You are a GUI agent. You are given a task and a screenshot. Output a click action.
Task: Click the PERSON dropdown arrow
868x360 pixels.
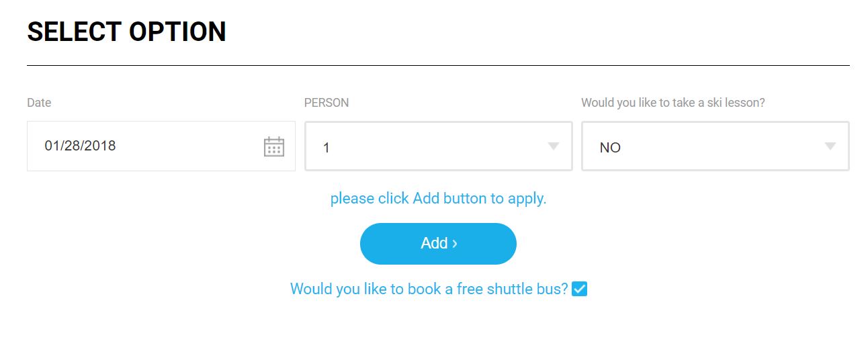tap(554, 146)
